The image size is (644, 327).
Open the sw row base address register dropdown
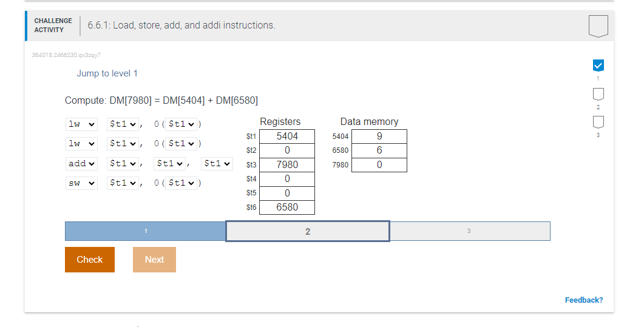(181, 183)
